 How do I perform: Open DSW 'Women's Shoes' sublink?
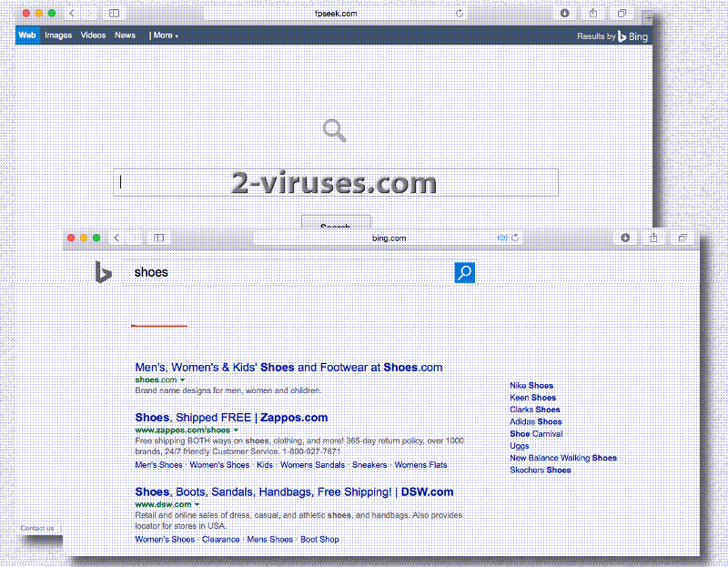[165, 539]
